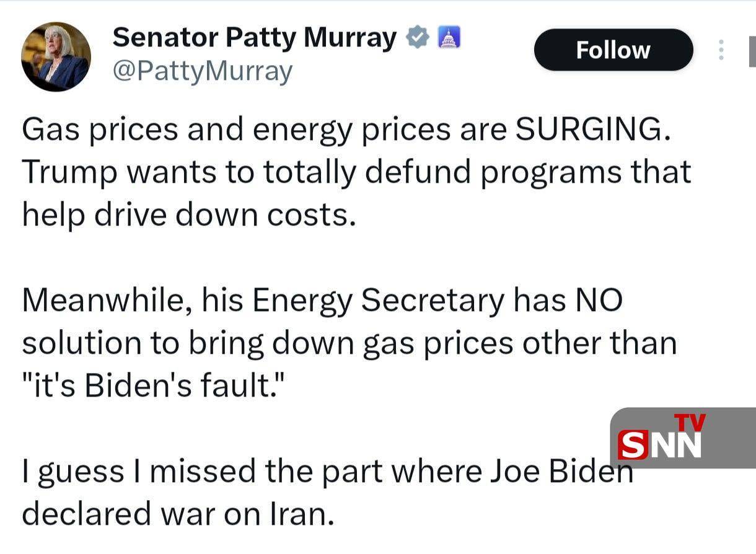Click the Capitol building government badge

point(449,38)
